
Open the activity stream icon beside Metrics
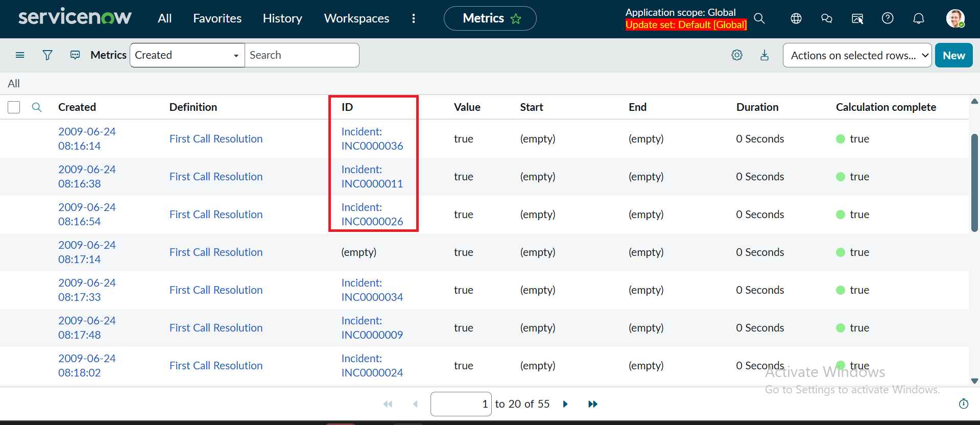tap(75, 55)
